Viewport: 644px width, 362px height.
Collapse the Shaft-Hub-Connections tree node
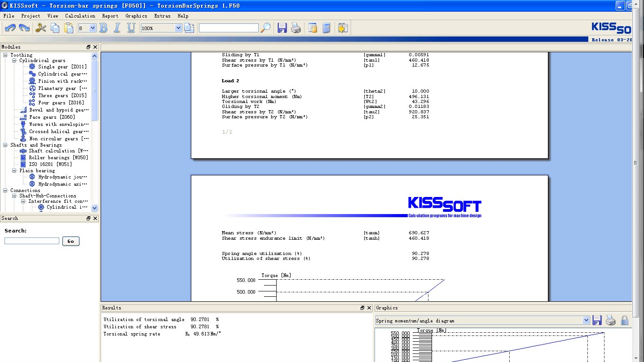(14, 196)
